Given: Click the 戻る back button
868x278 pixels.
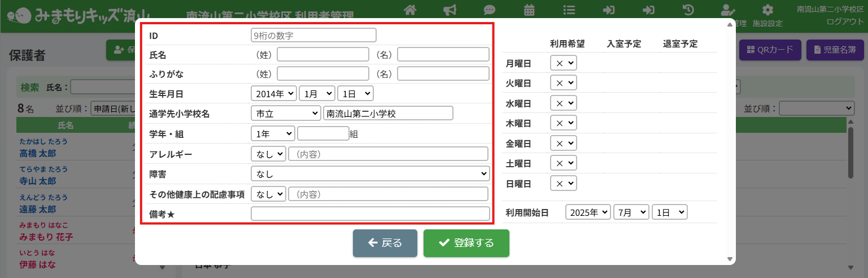Looking at the screenshot, I should tap(385, 243).
